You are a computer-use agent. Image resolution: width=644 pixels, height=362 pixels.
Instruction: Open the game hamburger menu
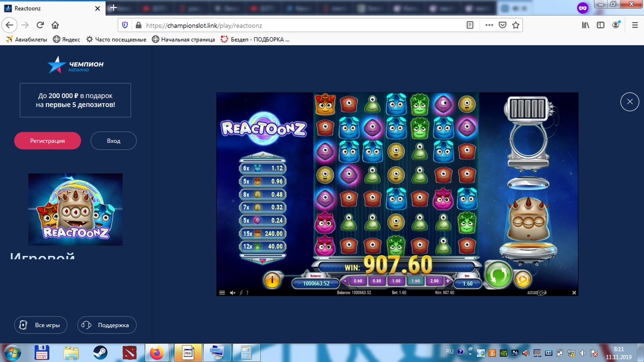coord(222,293)
